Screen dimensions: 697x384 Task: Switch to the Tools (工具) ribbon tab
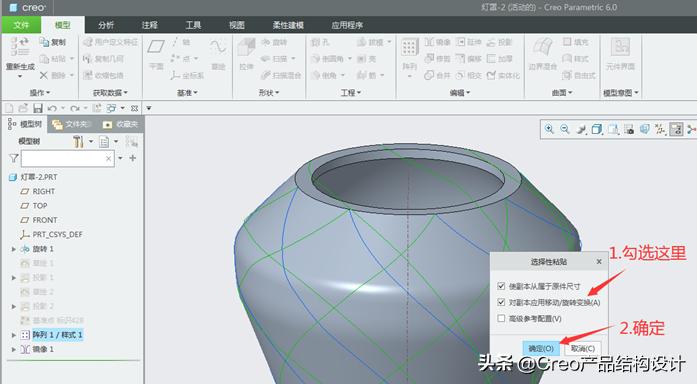(x=193, y=25)
